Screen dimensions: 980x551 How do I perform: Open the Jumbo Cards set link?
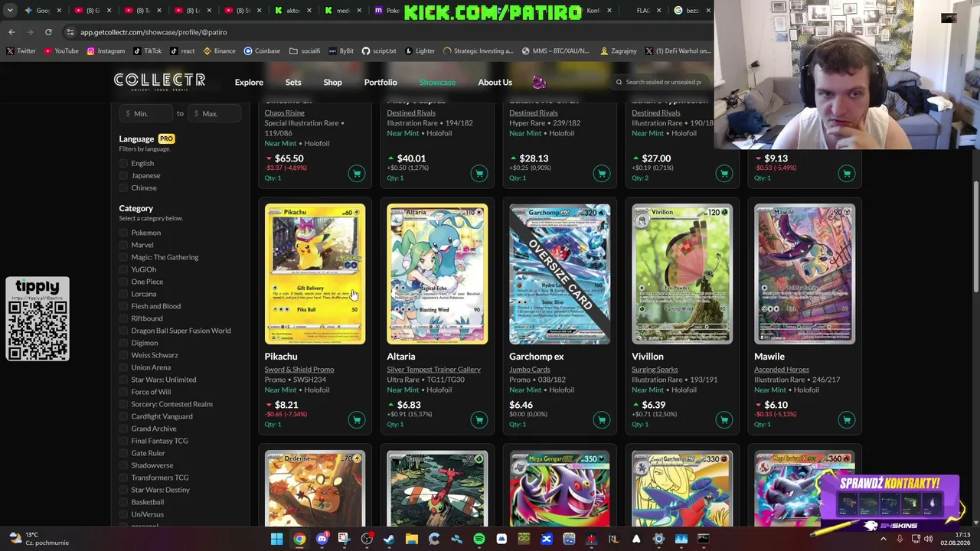pos(530,370)
